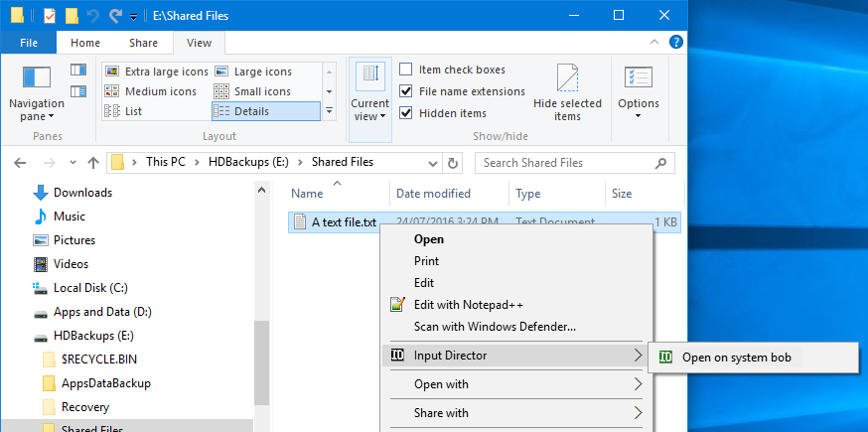Open Music in navigation pane
This screenshot has height=432, width=868.
[60, 216]
